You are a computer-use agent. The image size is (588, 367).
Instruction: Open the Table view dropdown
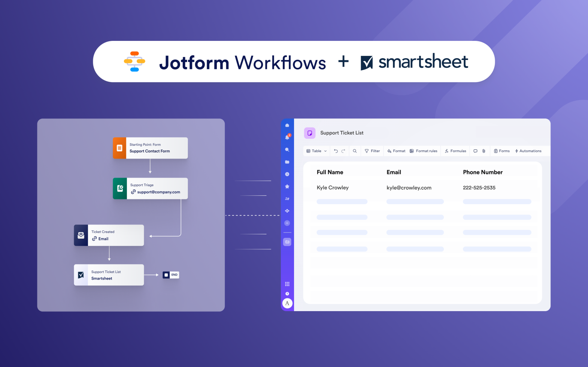point(316,151)
